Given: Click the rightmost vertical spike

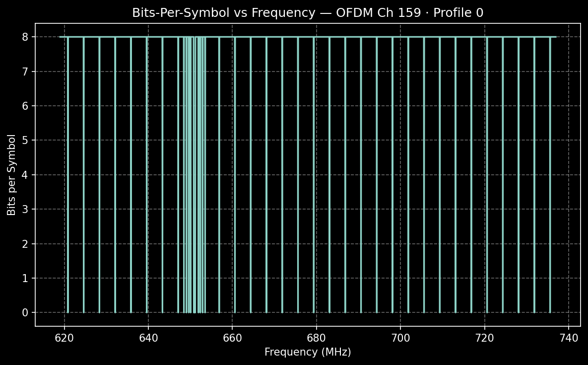Looking at the screenshot, I should 551,174.
